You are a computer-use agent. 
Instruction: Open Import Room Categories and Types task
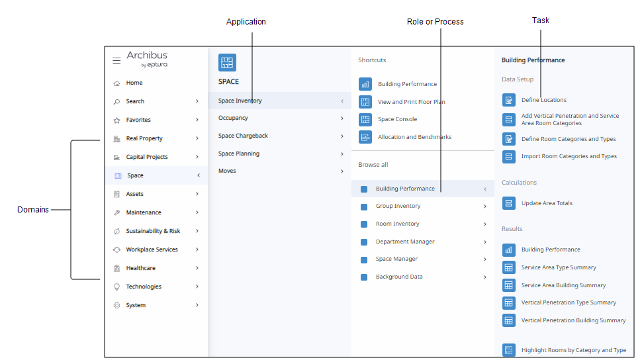[569, 157]
